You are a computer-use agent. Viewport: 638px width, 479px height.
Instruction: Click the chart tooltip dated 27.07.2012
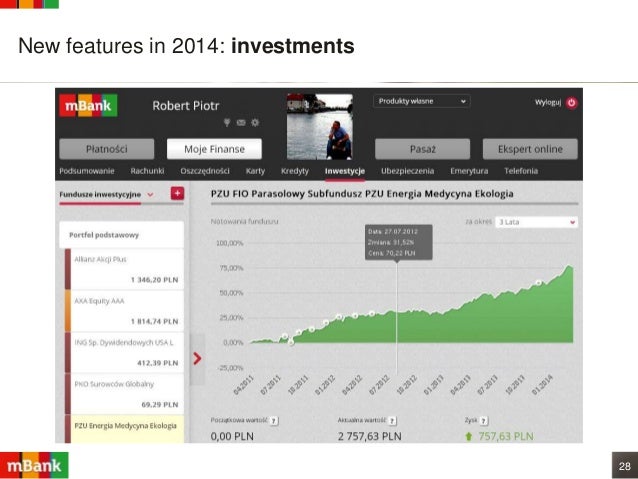pyautogui.click(x=399, y=242)
